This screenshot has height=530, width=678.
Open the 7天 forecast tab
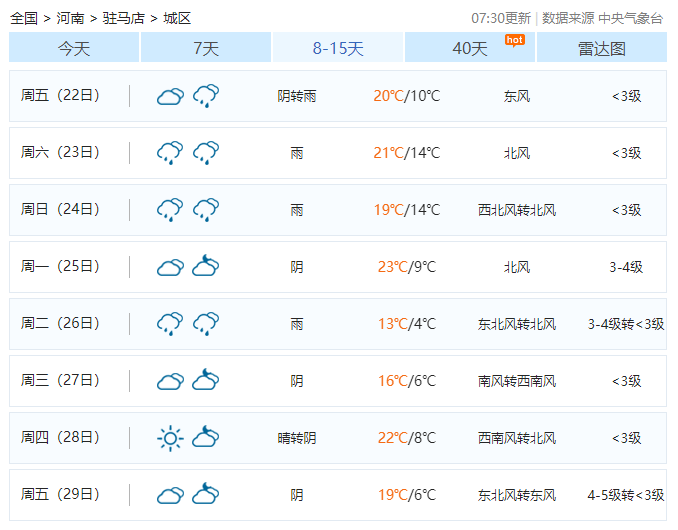(x=206, y=48)
